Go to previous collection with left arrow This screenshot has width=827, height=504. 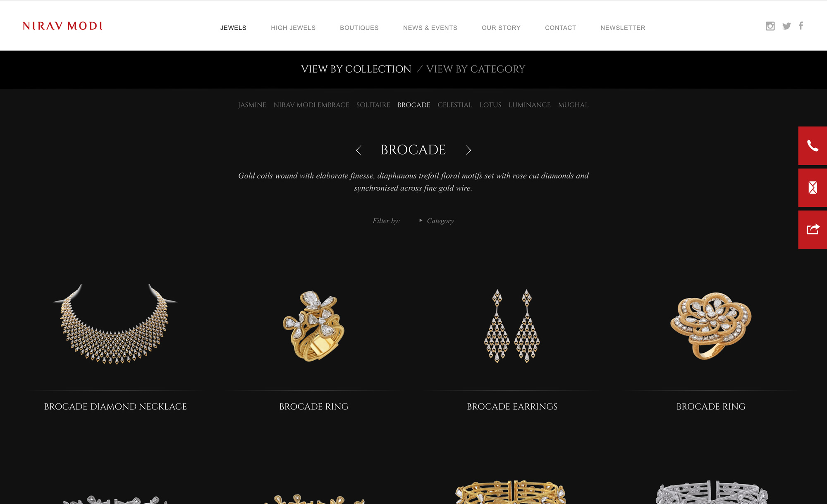point(359,150)
